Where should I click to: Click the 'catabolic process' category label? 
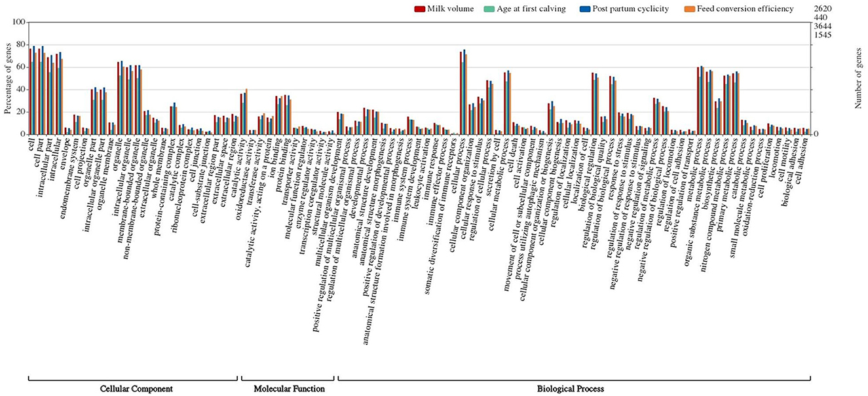[740, 168]
